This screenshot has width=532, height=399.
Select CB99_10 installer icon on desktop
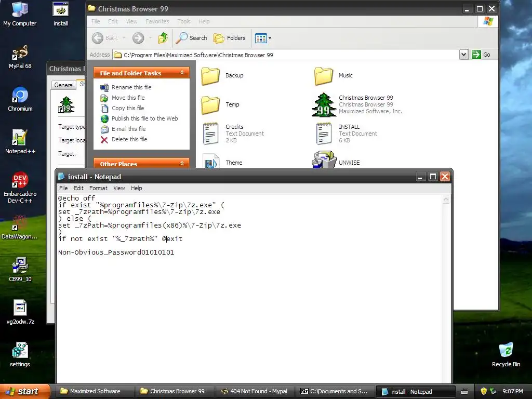20,270
